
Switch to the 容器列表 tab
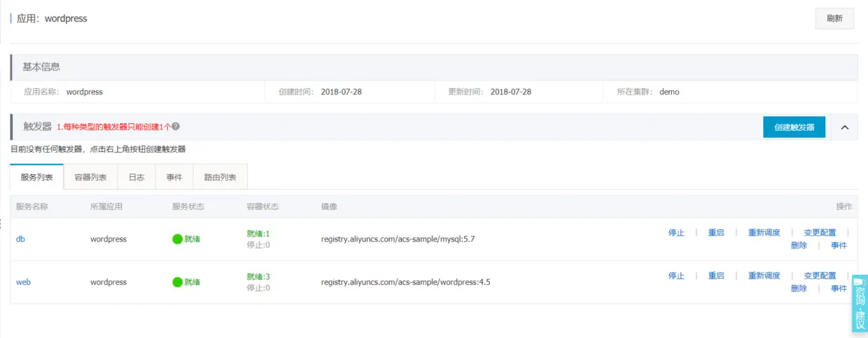tap(90, 177)
